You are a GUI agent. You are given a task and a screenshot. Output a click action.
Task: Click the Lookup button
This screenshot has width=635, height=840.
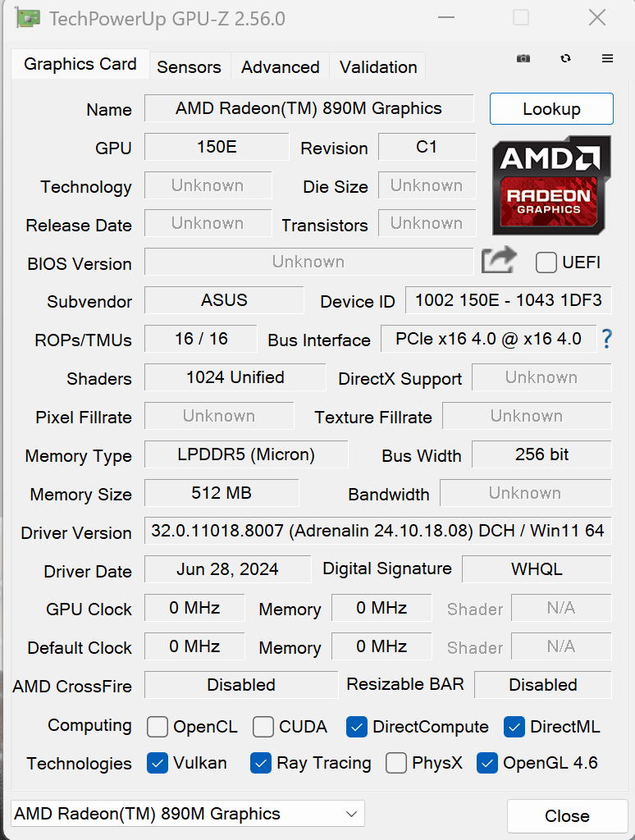point(550,108)
